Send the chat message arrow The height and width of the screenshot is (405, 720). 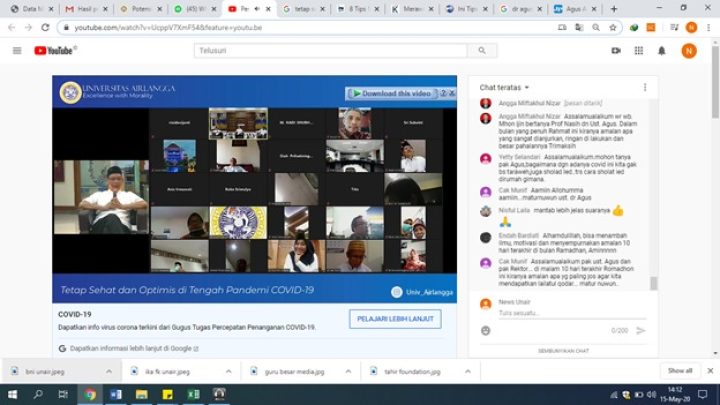tap(641, 330)
